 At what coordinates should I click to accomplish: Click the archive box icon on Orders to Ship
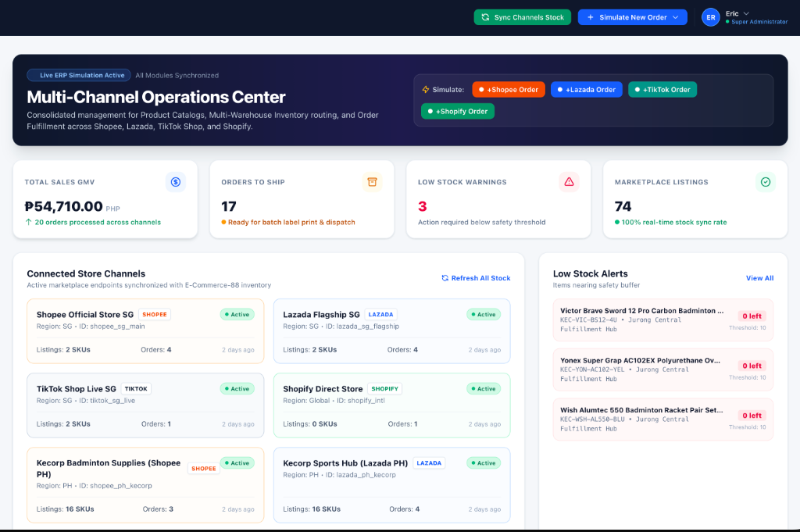(x=372, y=182)
